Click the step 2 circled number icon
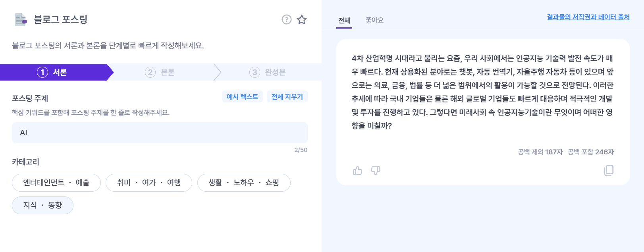The height and width of the screenshot is (252, 644). (x=149, y=72)
